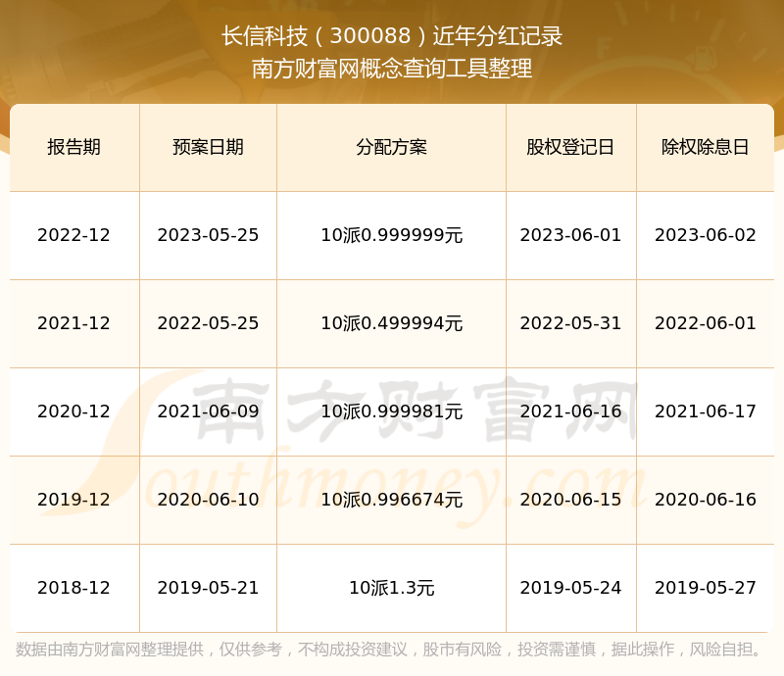Click plan cell 10派1.3元
Screen dimensions: 784x676
click(x=391, y=587)
